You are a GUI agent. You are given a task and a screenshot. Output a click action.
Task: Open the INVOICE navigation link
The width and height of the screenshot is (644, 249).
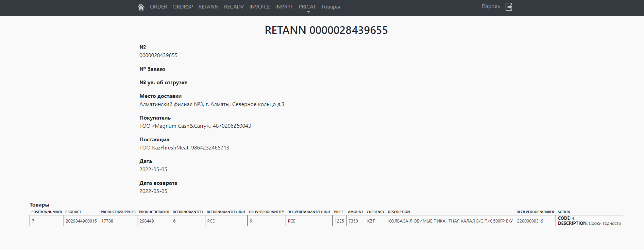(x=259, y=7)
